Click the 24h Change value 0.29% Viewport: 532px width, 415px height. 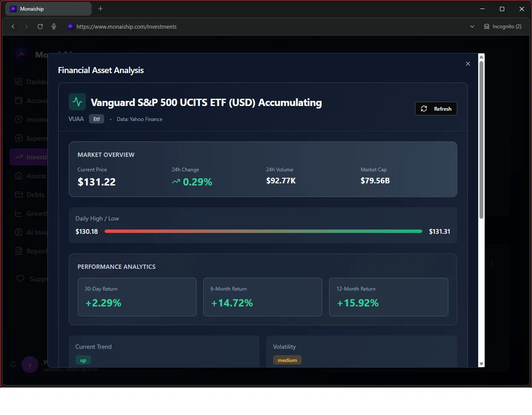197,182
